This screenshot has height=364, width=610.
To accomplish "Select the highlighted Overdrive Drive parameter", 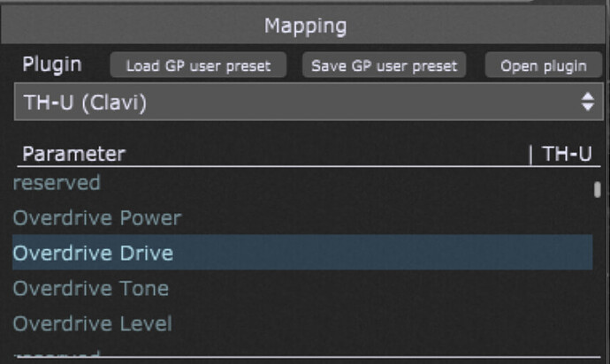I will [x=302, y=253].
